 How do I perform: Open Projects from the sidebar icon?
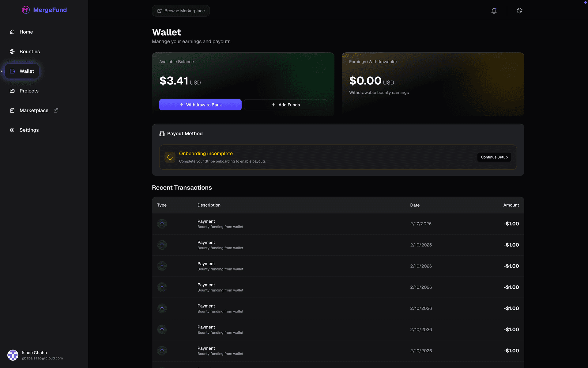tap(12, 91)
